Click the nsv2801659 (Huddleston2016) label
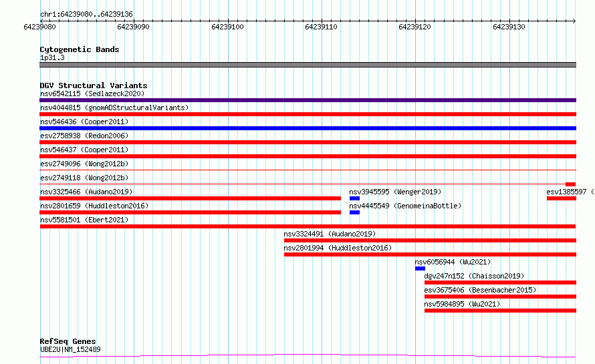The width and height of the screenshot is (595, 364). point(94,206)
